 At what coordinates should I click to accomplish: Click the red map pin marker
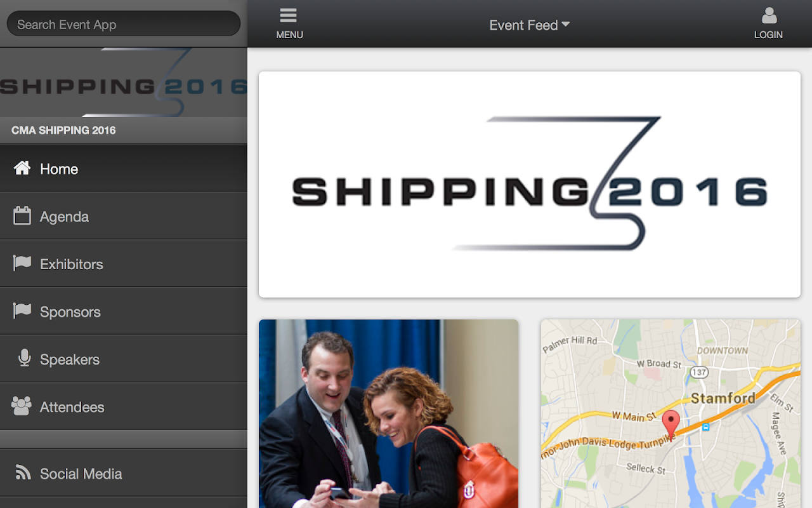click(671, 424)
